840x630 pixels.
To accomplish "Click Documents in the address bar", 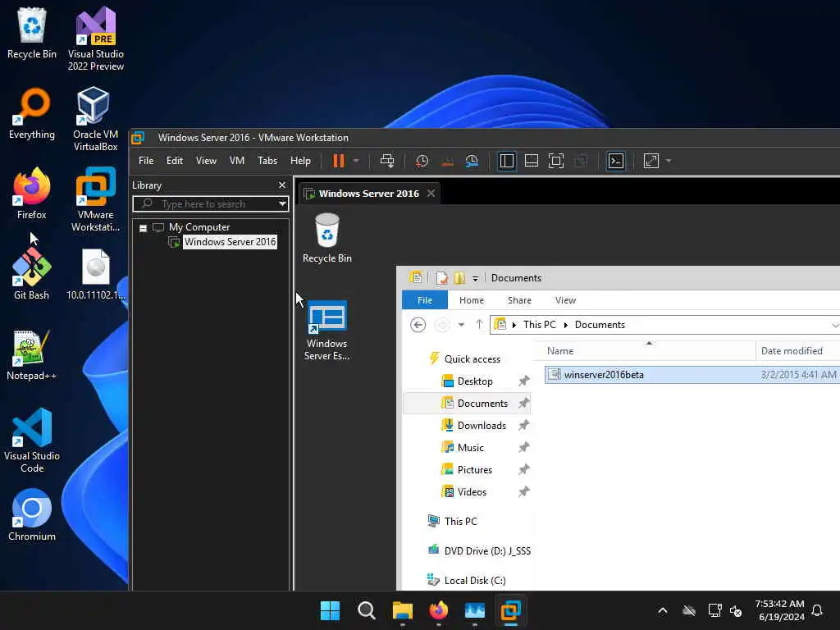I will 600,325.
